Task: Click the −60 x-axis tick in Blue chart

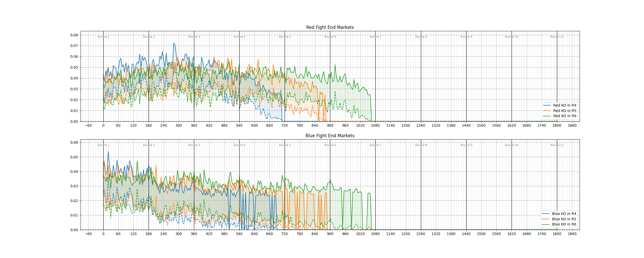Action: [x=88, y=234]
